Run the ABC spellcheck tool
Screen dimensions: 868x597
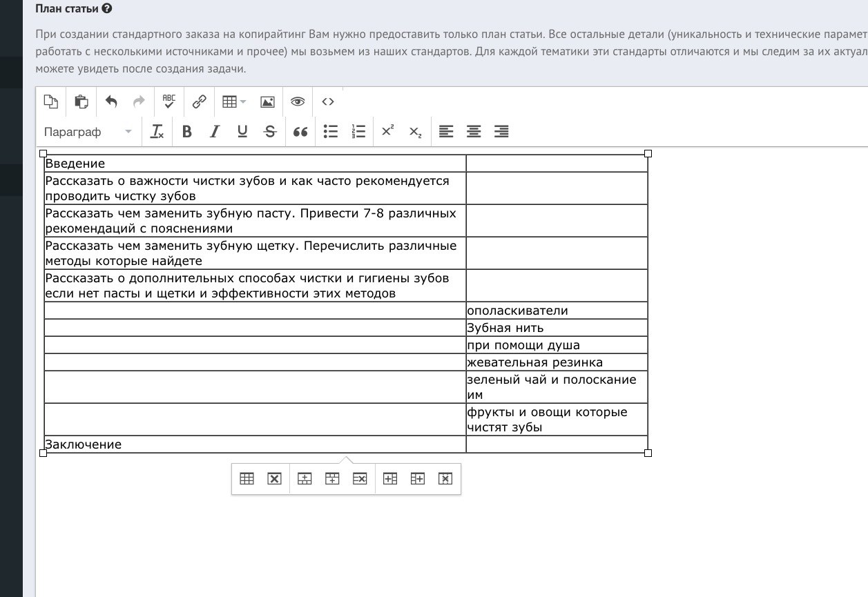tap(169, 101)
